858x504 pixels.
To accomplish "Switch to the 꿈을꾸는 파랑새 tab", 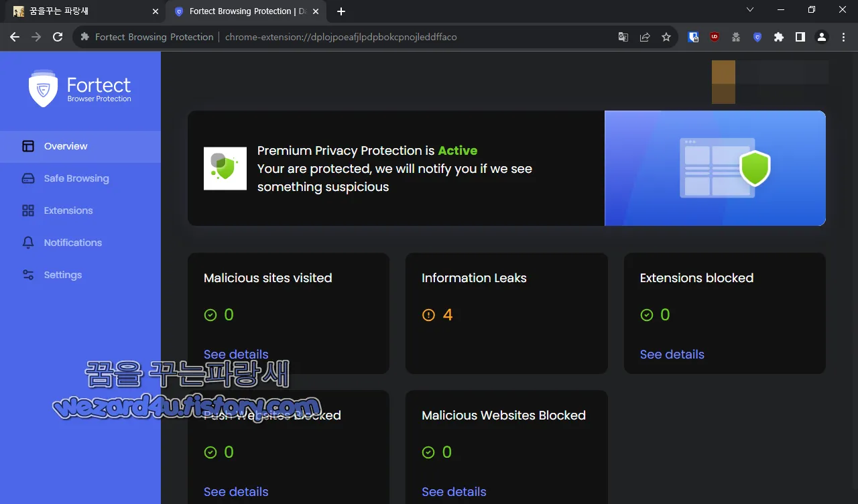I will pos(84,11).
